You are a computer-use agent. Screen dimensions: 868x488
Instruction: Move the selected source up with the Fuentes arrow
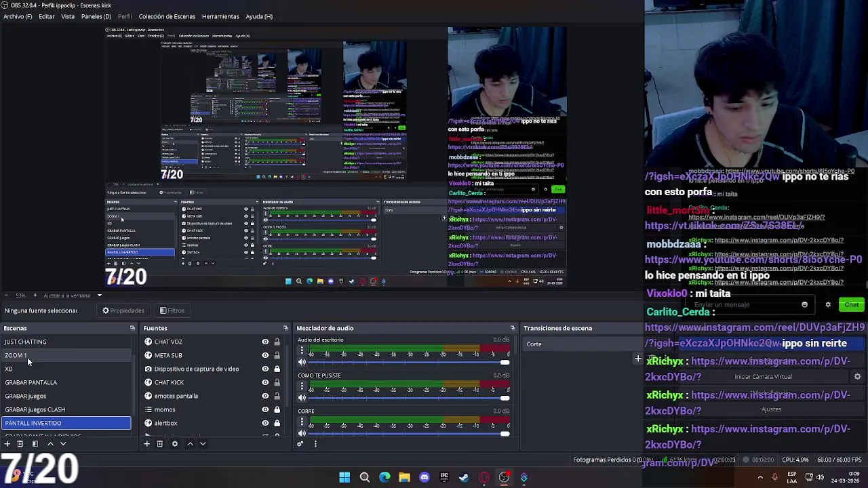click(x=190, y=444)
